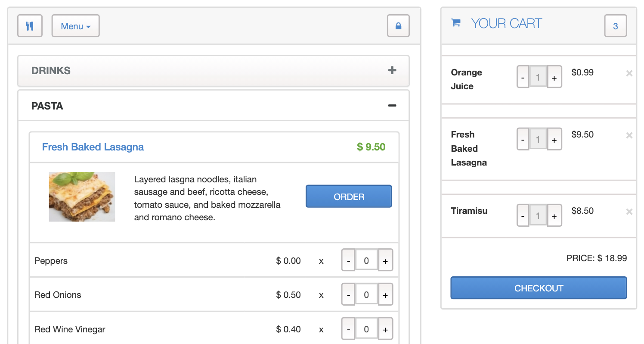
Task: Click the PRICE: $ 18.99 total
Action: [x=597, y=258]
